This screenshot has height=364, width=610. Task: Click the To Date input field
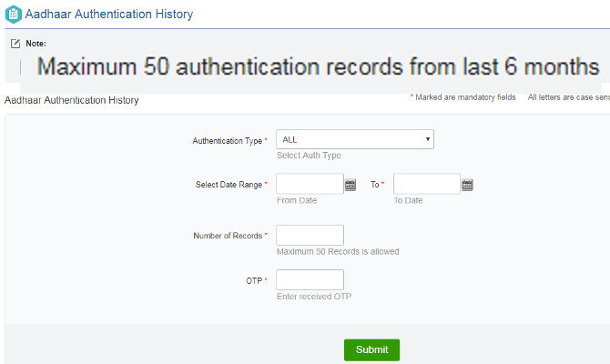pos(426,184)
